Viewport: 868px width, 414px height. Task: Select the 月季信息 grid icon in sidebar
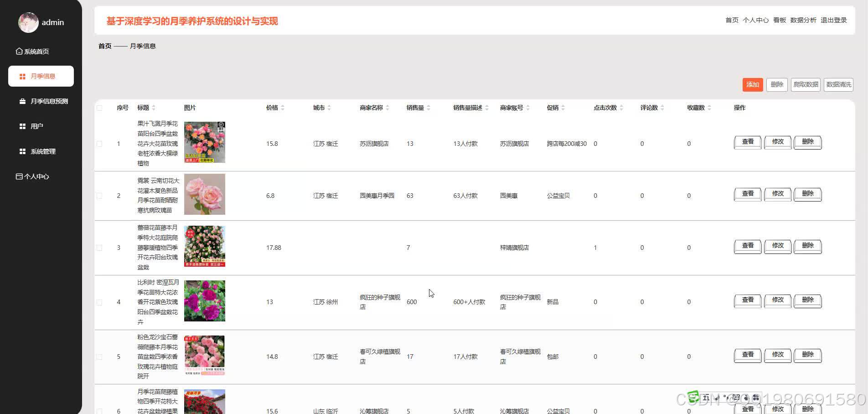[22, 76]
